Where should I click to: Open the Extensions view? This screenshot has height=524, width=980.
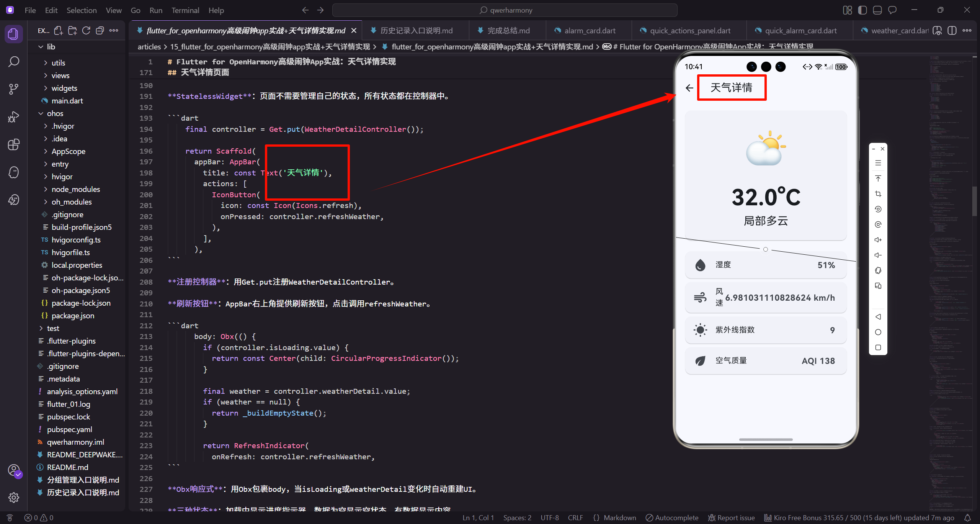click(13, 144)
